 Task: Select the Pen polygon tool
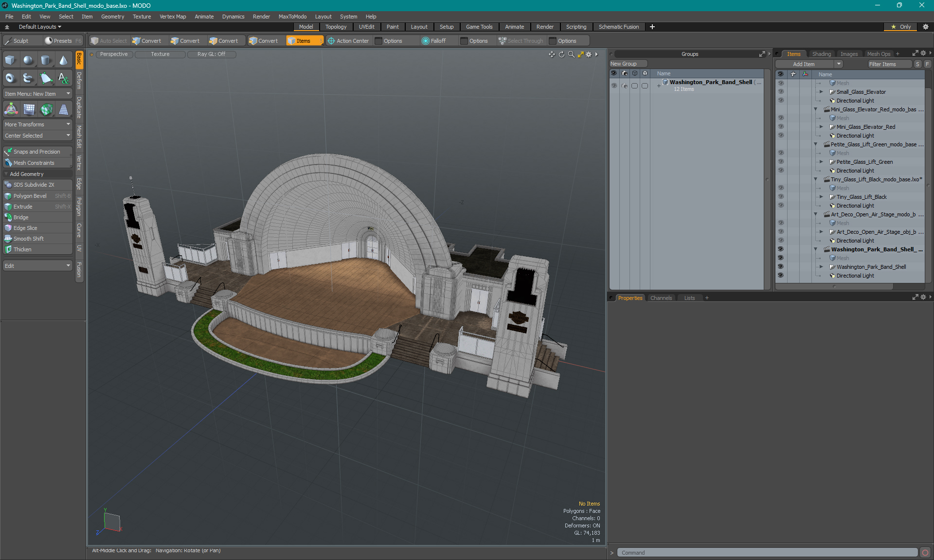coord(46,78)
